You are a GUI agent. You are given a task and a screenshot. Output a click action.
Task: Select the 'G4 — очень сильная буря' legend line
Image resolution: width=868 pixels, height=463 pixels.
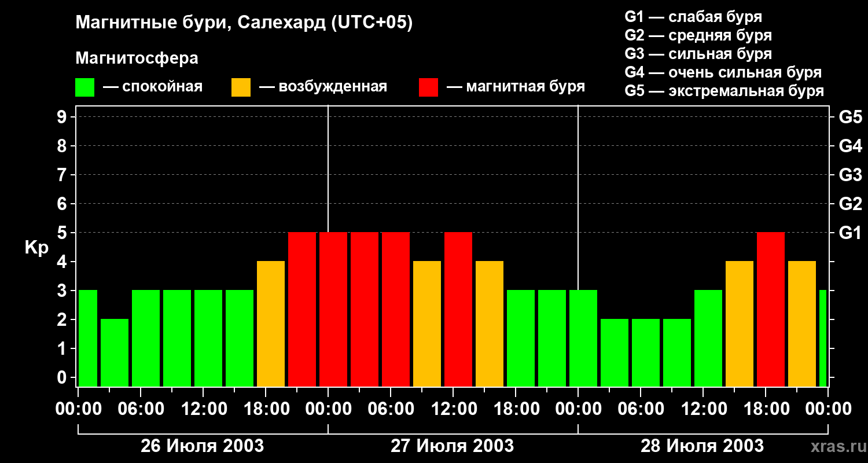723,72
